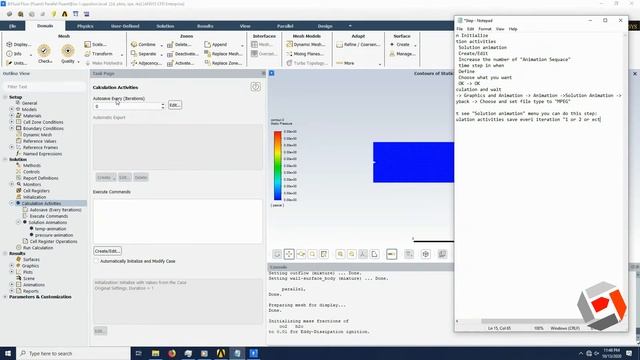This screenshot has width=640, height=360.
Task: Collapse the Solution Animations node
Action: (18, 222)
